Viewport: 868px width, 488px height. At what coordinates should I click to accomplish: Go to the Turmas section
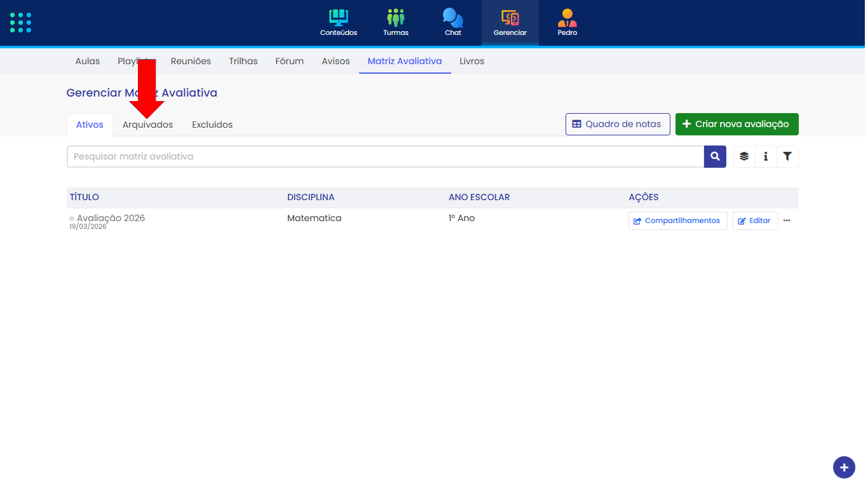tap(396, 23)
